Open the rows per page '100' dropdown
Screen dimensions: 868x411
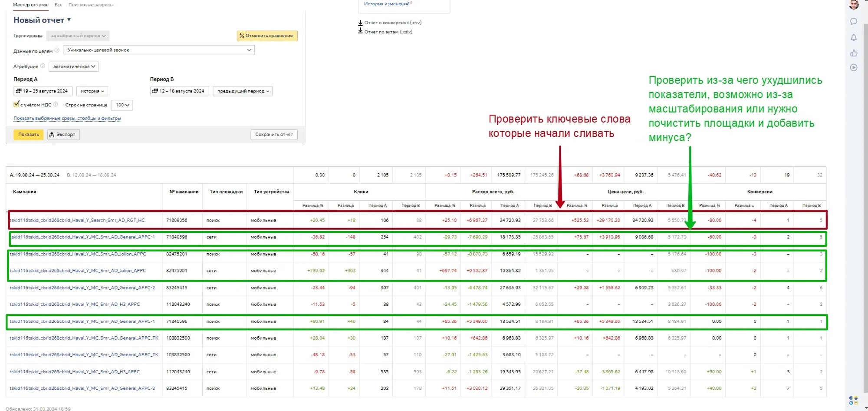pyautogui.click(x=122, y=105)
